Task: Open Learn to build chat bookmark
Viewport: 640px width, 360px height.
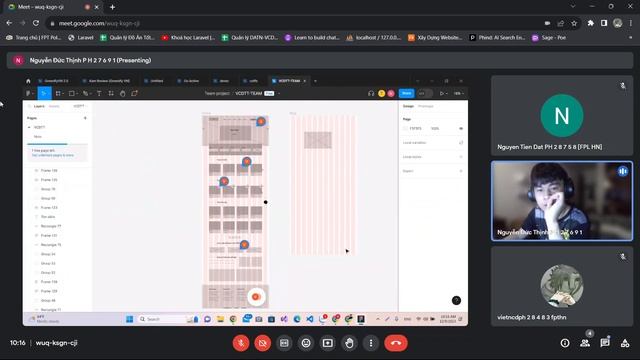Action: pos(312,38)
